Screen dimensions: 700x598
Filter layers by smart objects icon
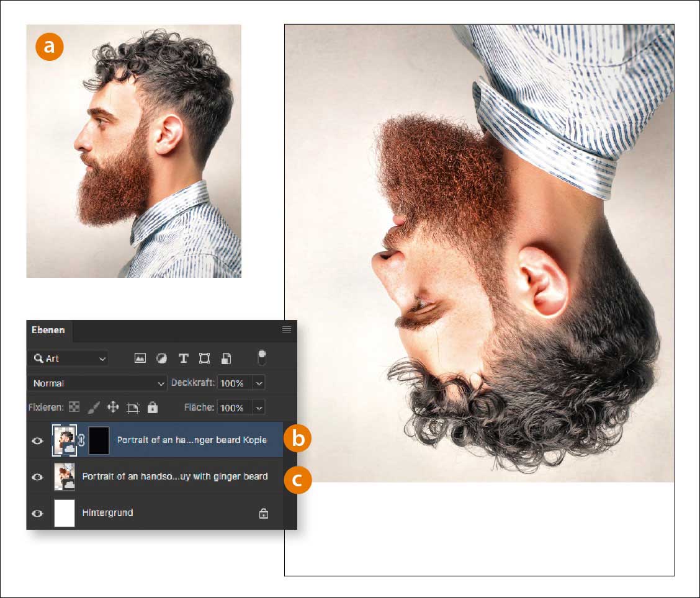pos(227,359)
